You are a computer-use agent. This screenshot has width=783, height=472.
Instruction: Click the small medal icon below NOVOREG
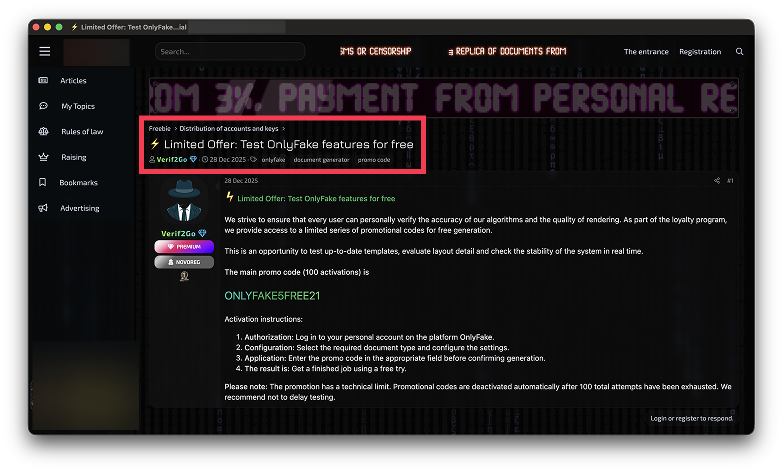pyautogui.click(x=184, y=276)
